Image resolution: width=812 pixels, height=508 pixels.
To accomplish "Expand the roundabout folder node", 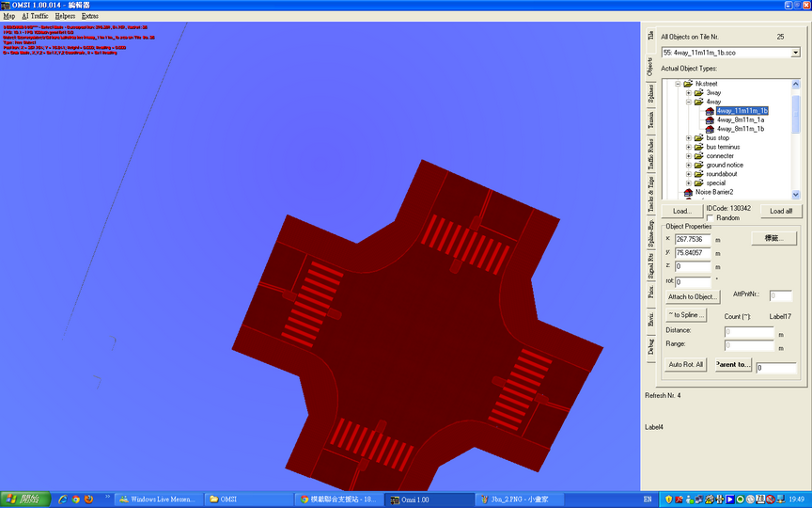I will [x=688, y=174].
